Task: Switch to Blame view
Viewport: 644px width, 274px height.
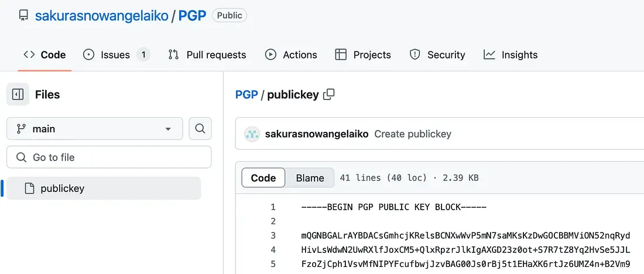Action: (310, 178)
